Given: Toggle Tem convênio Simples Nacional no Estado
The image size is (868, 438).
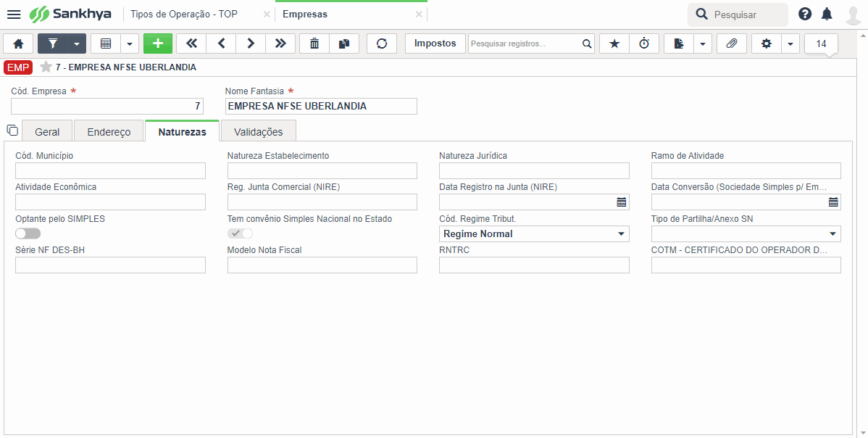Looking at the screenshot, I should point(241,234).
